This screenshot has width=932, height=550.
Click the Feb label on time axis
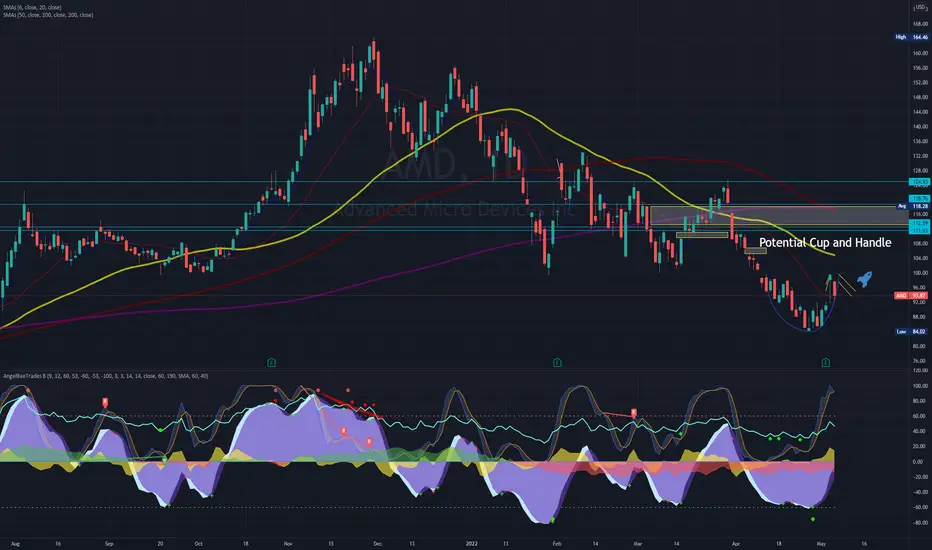(x=557, y=543)
